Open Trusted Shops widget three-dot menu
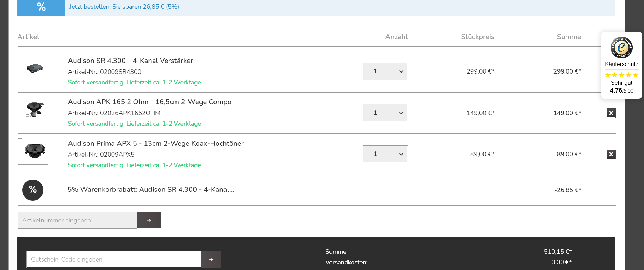Screen dimensions: 644x270 [x=636, y=36]
